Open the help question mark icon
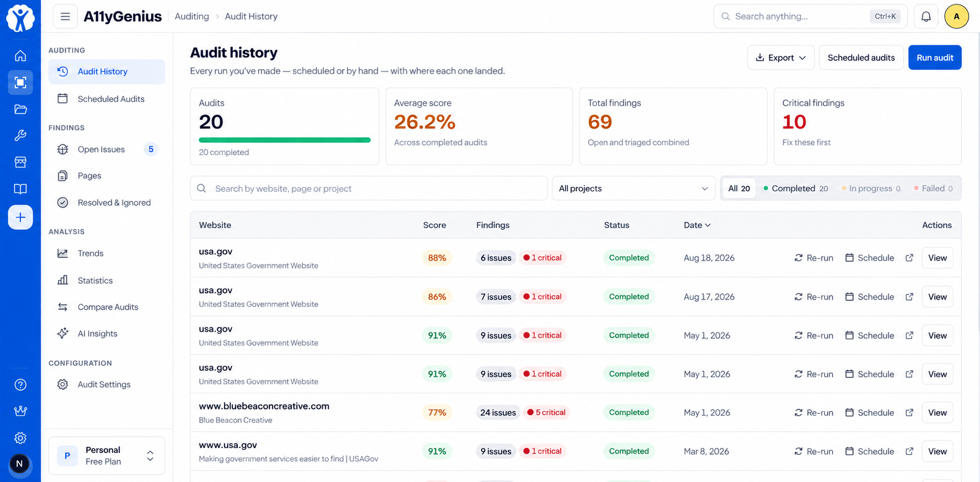 (20, 385)
